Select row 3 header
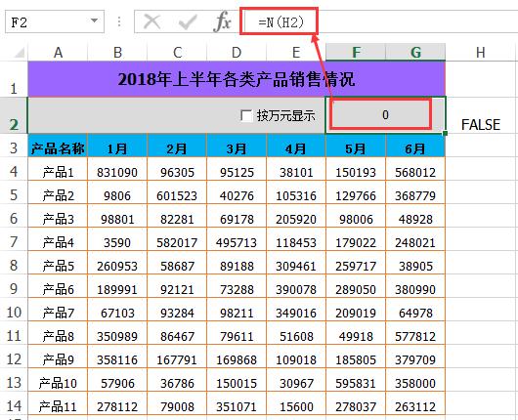The image size is (518, 420). (14, 146)
